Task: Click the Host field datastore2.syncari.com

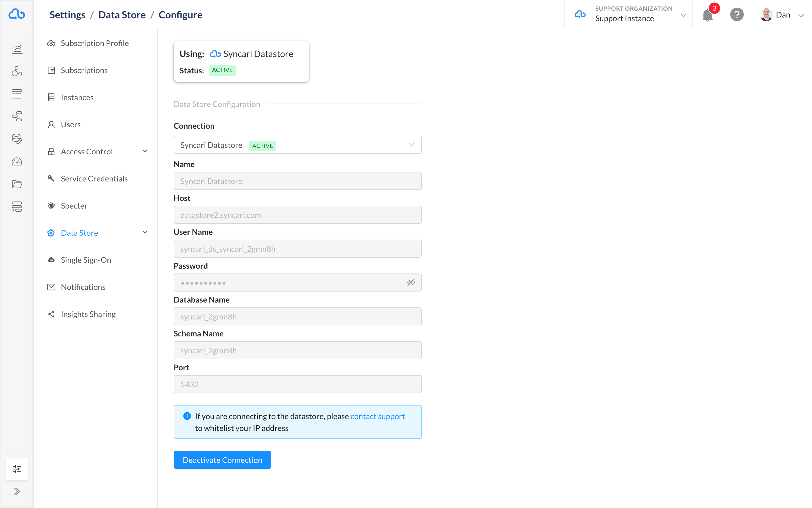Action: (298, 215)
